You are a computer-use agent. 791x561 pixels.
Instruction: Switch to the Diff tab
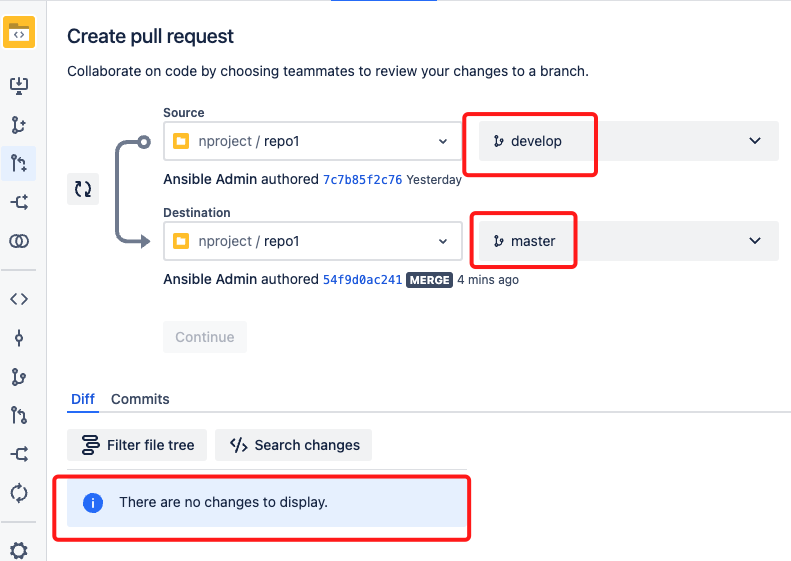[x=83, y=399]
